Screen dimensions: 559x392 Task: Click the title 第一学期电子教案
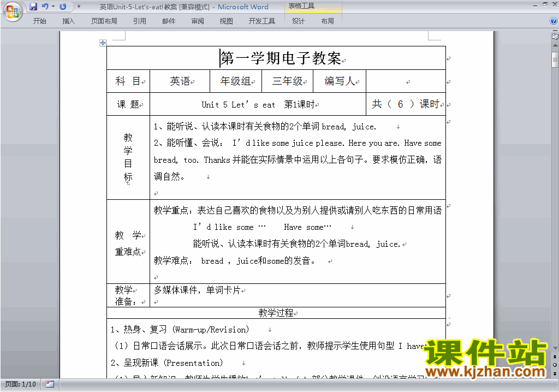point(281,58)
